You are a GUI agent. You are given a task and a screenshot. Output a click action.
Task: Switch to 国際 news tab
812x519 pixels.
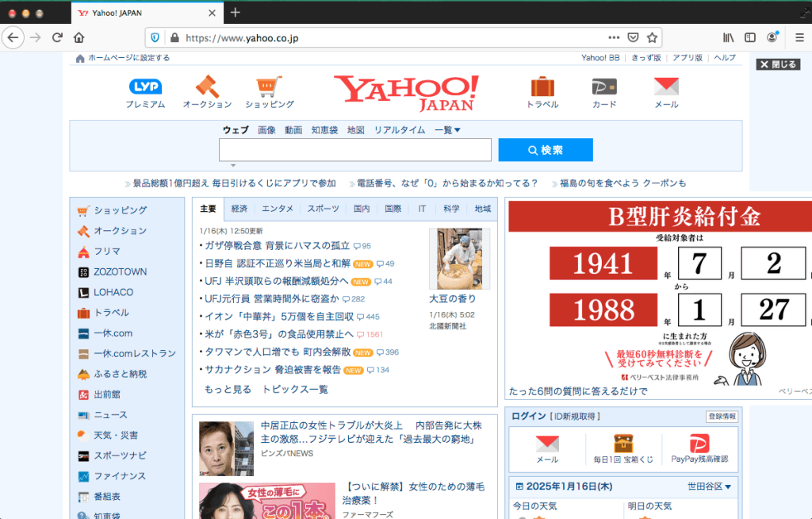[x=393, y=209]
